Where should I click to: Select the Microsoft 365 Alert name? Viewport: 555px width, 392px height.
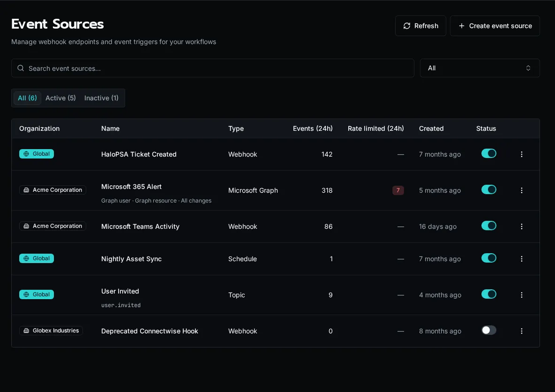131,187
